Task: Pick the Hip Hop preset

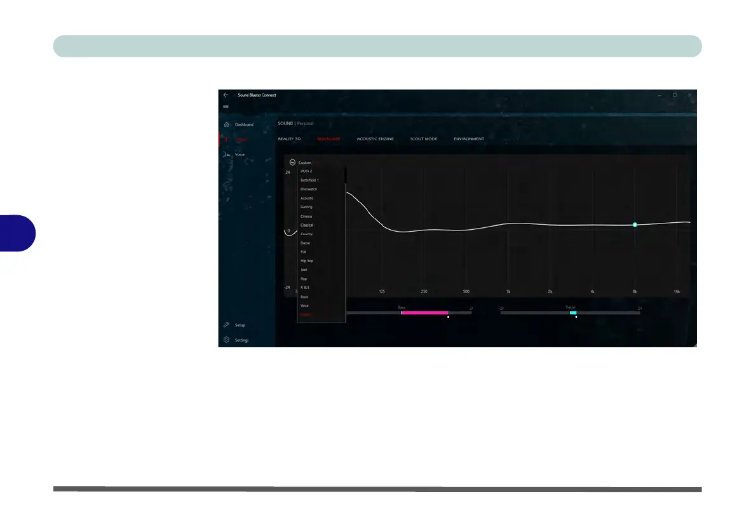Action: (307, 261)
